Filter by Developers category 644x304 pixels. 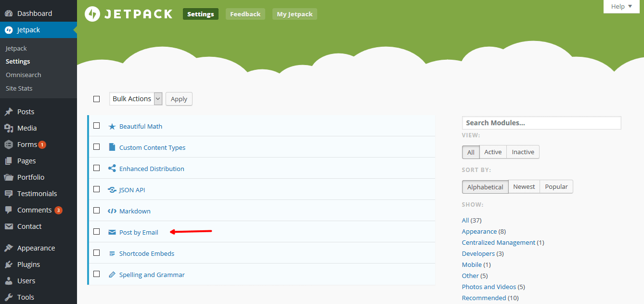(478, 253)
